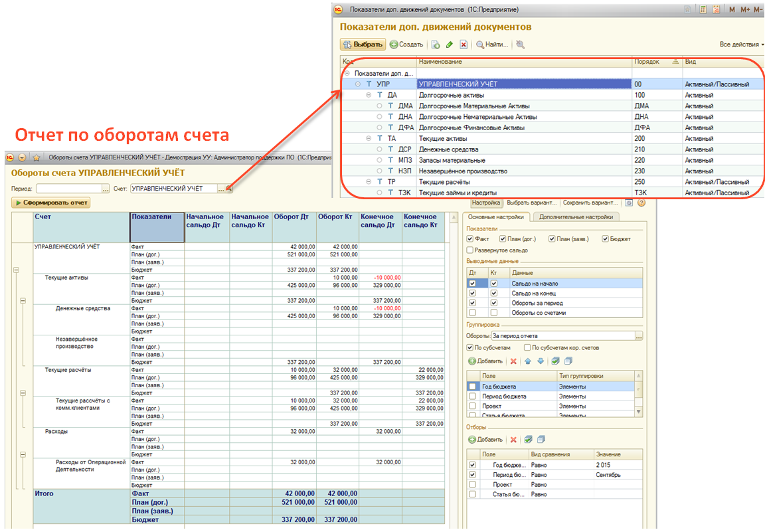Uncheck the Факт indicator checkbox
The width and height of the screenshot is (765, 532).
click(x=470, y=239)
